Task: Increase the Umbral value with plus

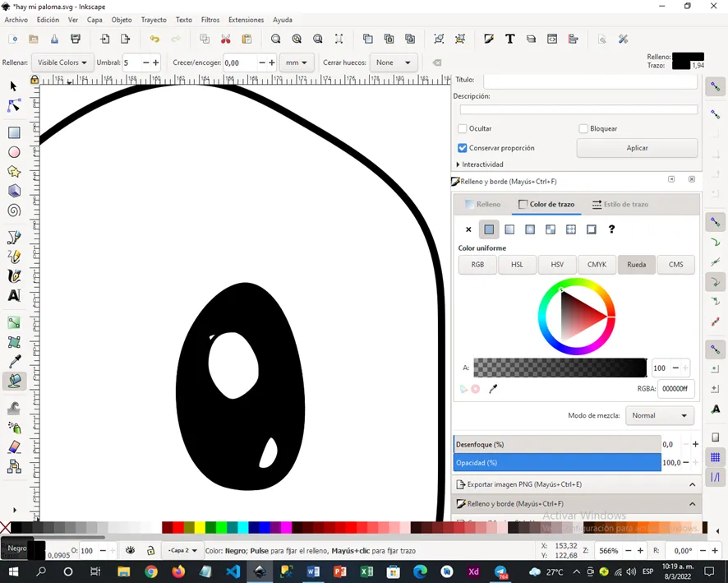Action: click(x=155, y=62)
